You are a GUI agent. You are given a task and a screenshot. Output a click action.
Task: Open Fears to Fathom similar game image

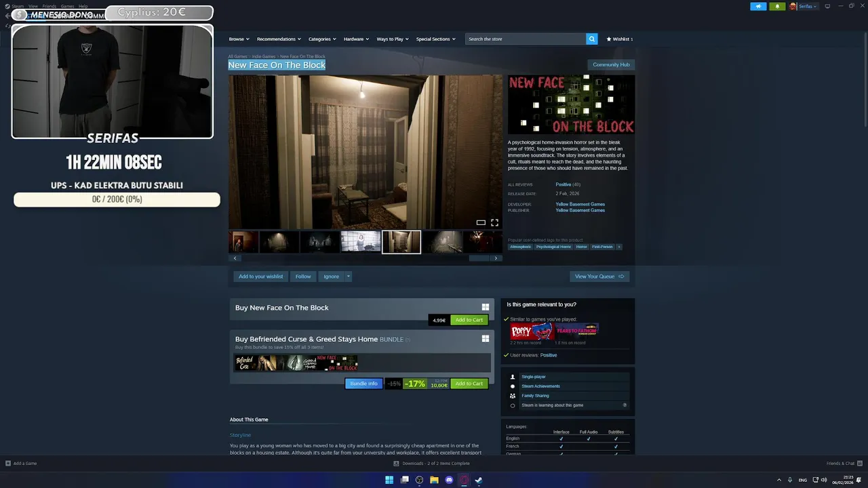(x=576, y=331)
